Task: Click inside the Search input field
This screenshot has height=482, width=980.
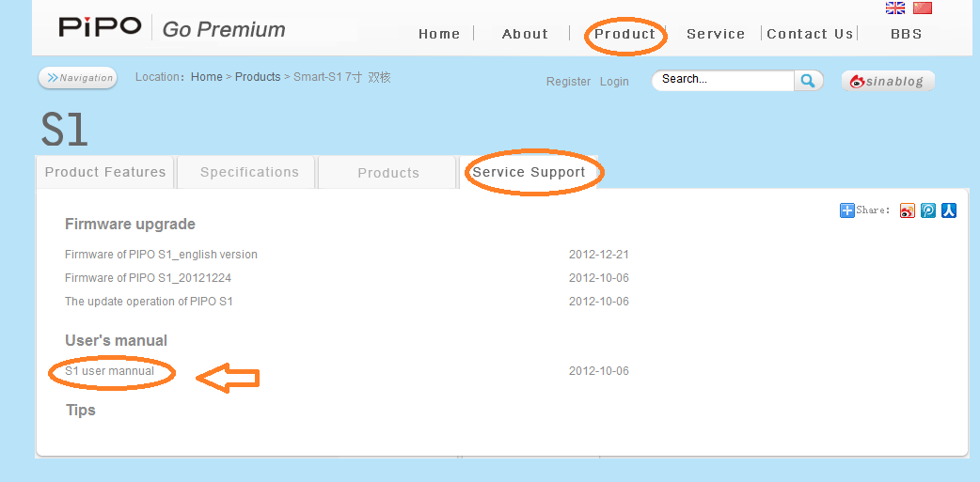Action: tap(725, 81)
